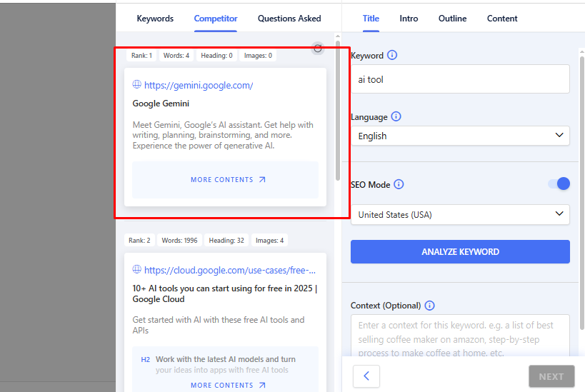Open the United States (USA) country dropdown

(x=460, y=214)
